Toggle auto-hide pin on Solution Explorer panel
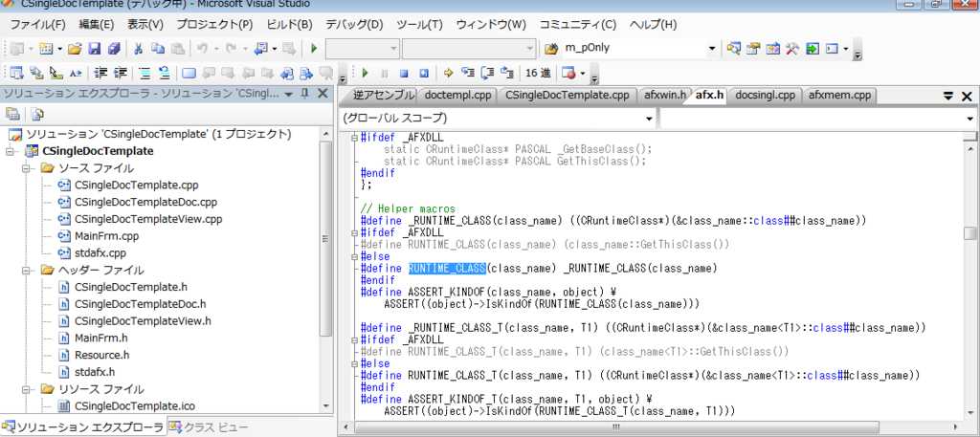This screenshot has height=437, width=980. point(305,94)
